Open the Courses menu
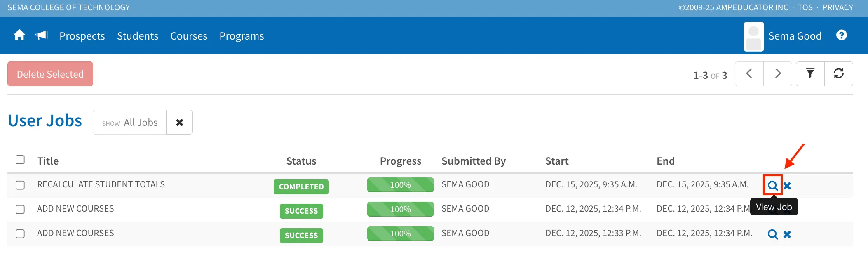The height and width of the screenshot is (255, 868). (189, 36)
